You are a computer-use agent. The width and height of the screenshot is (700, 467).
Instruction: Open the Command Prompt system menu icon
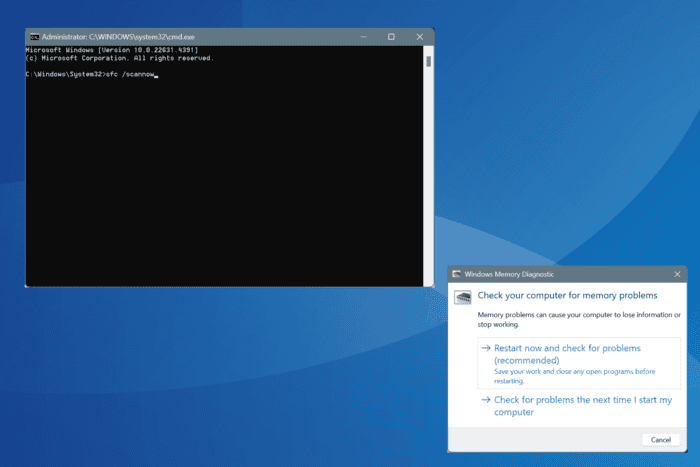point(34,37)
